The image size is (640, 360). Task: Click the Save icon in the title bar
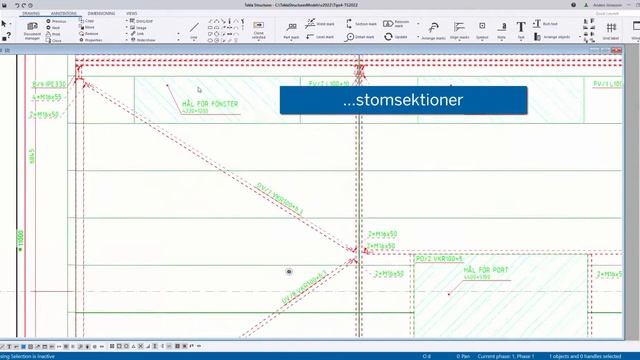point(4,5)
